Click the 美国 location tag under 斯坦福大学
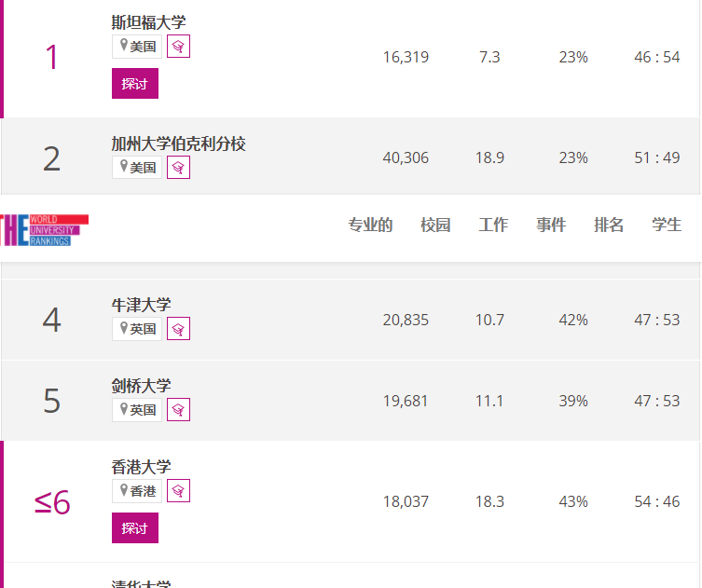Screen dimensions: 702x588 pyautogui.click(x=137, y=46)
